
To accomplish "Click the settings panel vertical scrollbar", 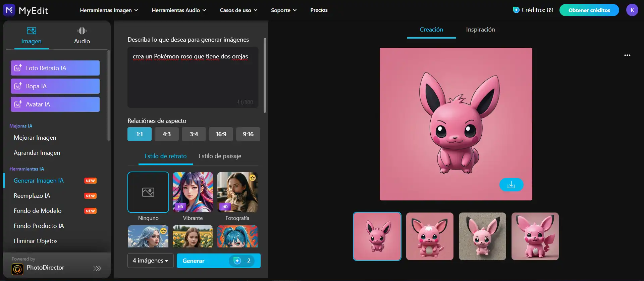I will pyautogui.click(x=265, y=76).
